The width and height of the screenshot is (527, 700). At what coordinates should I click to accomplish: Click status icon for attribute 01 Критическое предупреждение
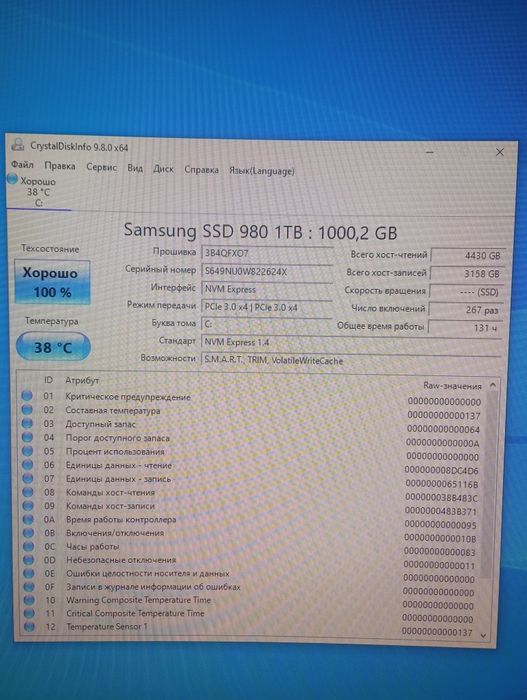pos(27,396)
